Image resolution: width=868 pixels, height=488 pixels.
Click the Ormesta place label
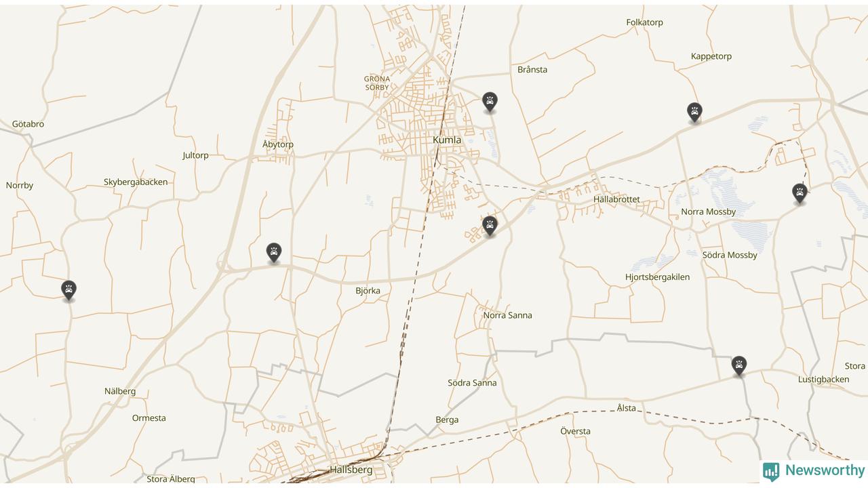(x=149, y=418)
